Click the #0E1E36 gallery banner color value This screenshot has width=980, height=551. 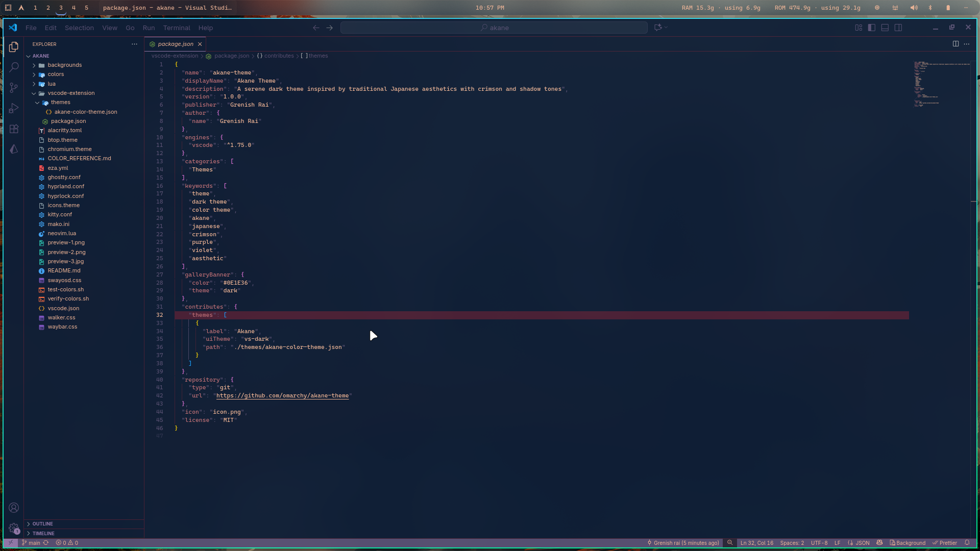click(235, 283)
